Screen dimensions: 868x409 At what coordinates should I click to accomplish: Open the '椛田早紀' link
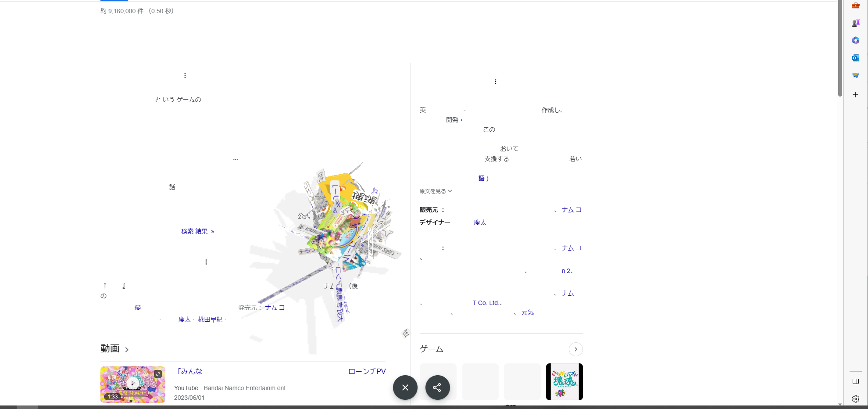[210, 319]
